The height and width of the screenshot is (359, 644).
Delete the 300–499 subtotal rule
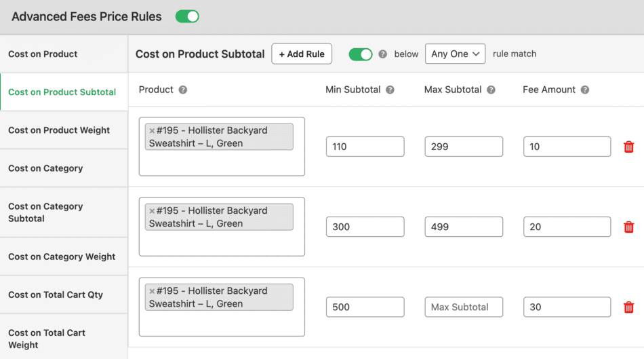(x=628, y=227)
